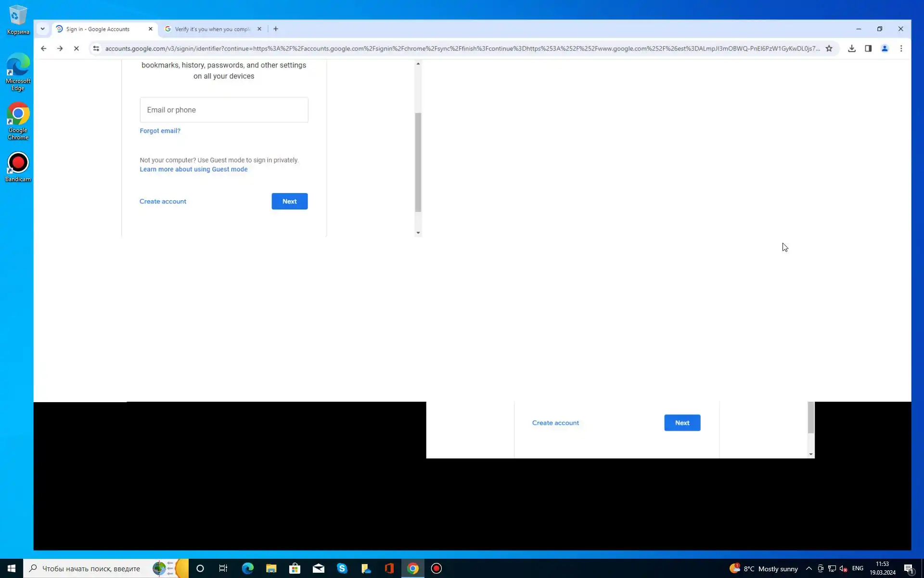
Task: Click the Chrome downloads icon
Action: [851, 49]
